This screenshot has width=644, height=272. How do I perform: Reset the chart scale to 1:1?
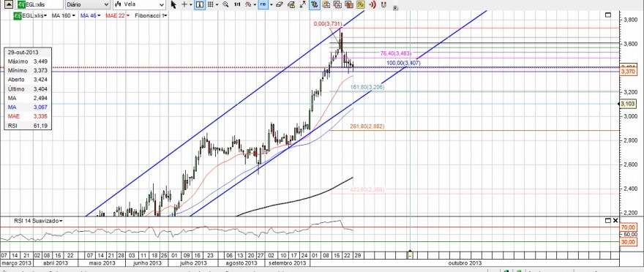pyautogui.click(x=237, y=4)
